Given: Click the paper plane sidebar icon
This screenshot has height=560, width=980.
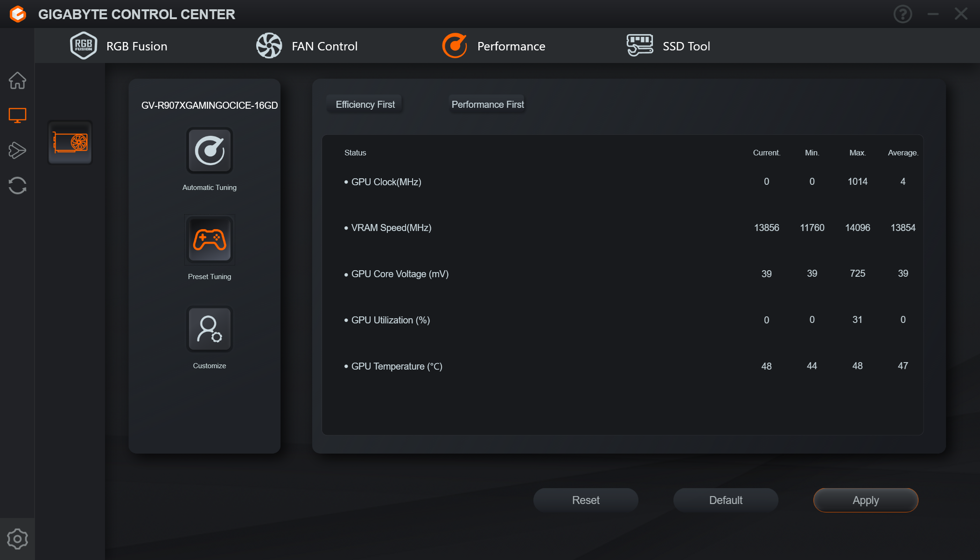Looking at the screenshot, I should coord(17,150).
